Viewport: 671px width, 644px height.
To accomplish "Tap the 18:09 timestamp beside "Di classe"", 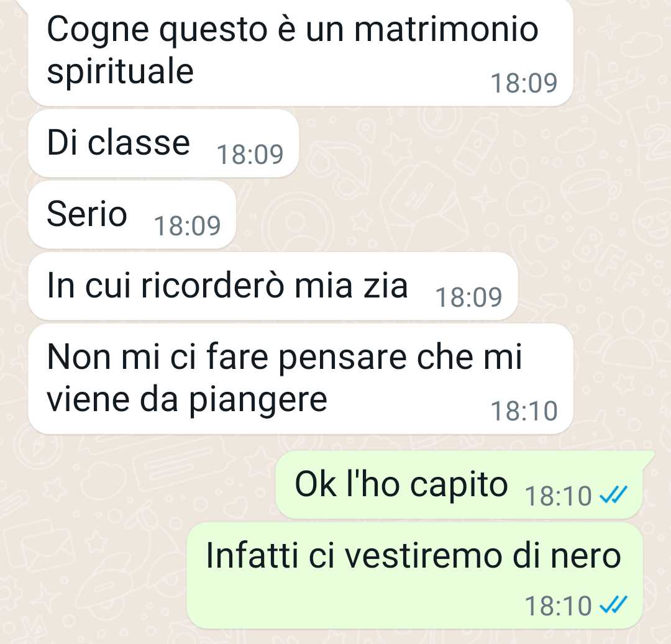I will (x=250, y=155).
